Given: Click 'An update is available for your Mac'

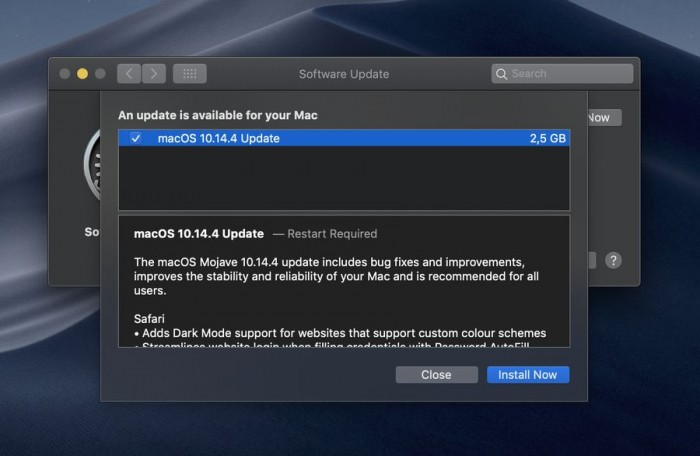Looking at the screenshot, I should coord(218,115).
